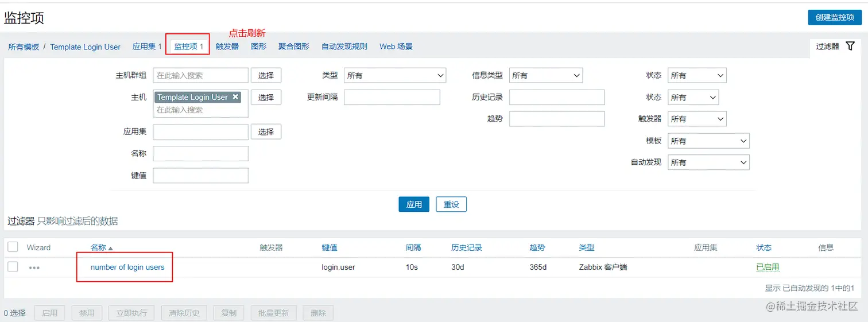Screen dimensions: 868x322
Task: Focus the 名称 input field
Action: click(201, 153)
